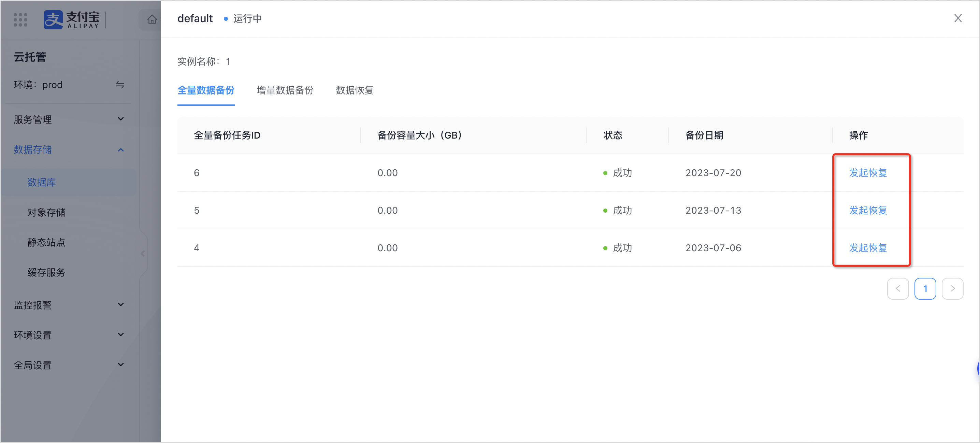Viewport: 980px width, 443px height.
Task: Select page 1 in pagination
Action: [x=925, y=289]
